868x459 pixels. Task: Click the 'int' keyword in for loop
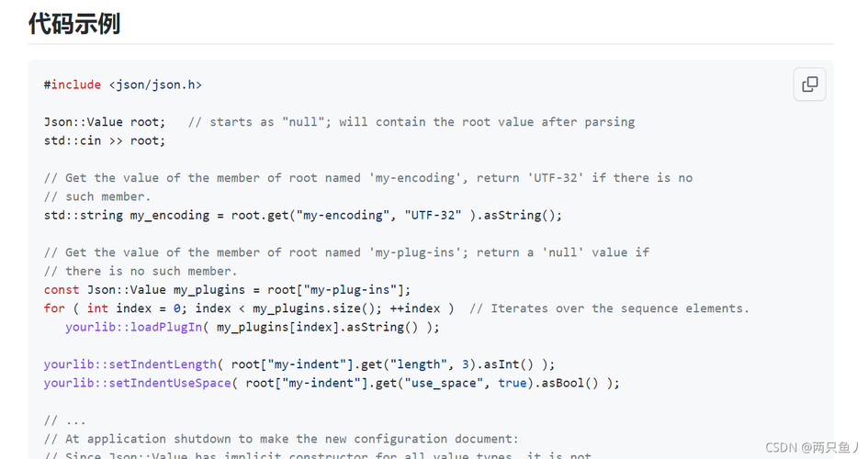[x=97, y=308]
